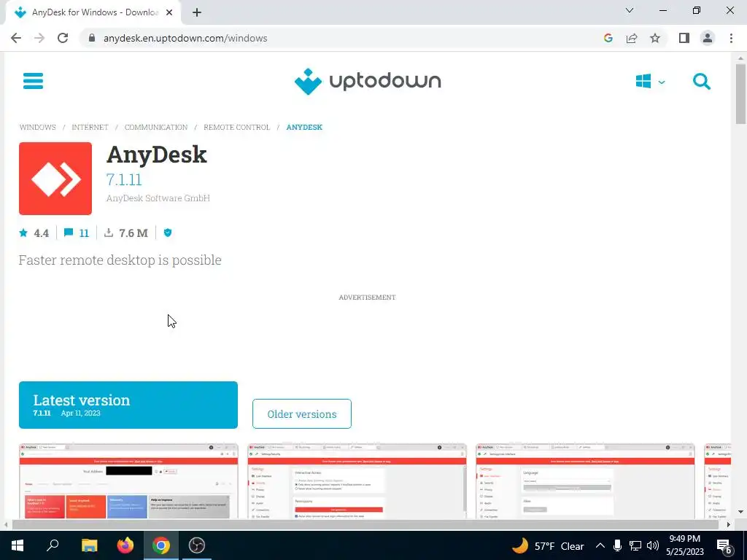Open Chrome tab search chevron
747x560 pixels.
[x=630, y=10]
